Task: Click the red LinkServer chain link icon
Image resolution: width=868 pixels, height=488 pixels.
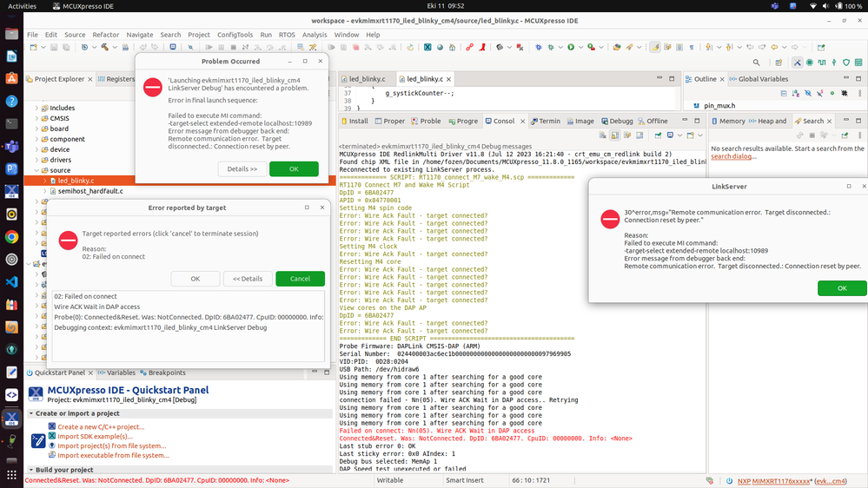Action: tap(469, 47)
